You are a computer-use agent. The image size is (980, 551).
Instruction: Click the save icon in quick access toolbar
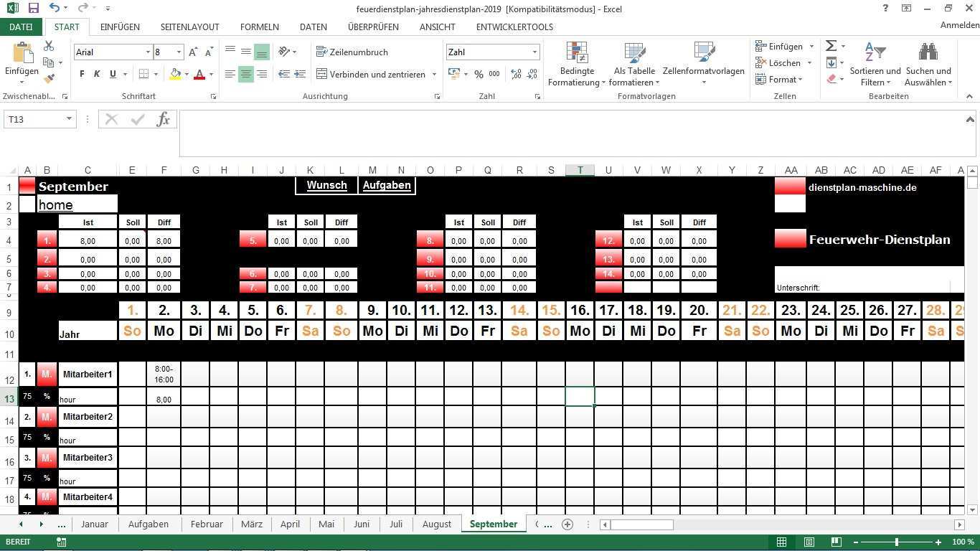coord(33,9)
